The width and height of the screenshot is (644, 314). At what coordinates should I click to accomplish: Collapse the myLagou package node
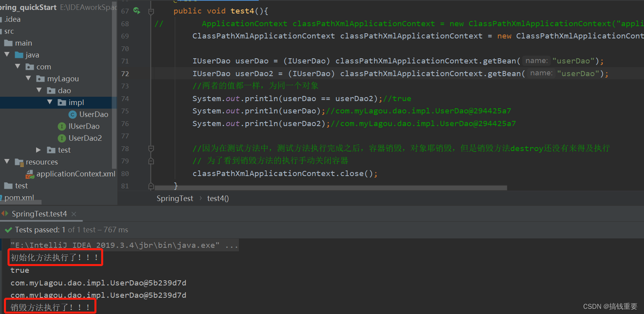point(28,78)
